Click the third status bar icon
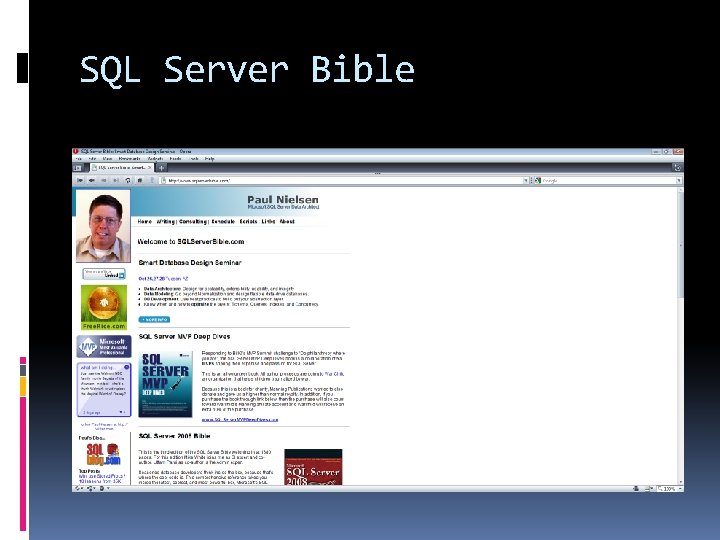720x540 pixels. 103,489
